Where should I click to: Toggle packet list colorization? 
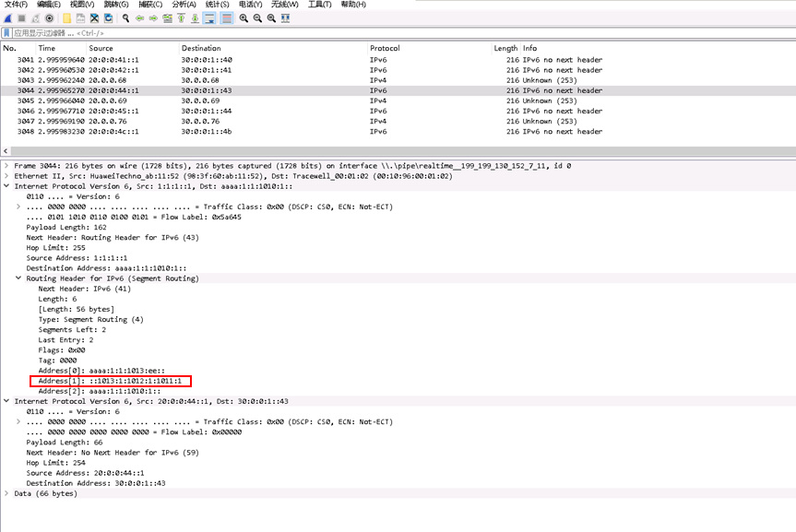[227, 18]
